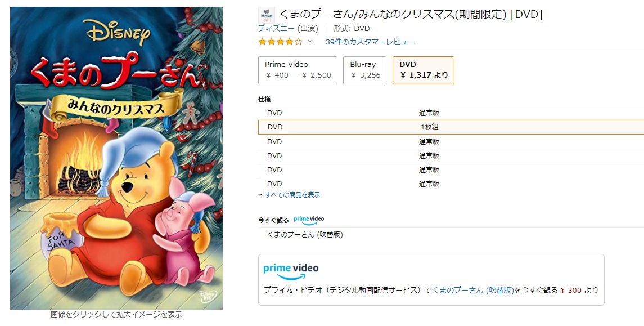This screenshot has height=326, width=644.
Task: Click the 画像をクリックして拡大イメージを表示 caption
Action: tap(116, 315)
